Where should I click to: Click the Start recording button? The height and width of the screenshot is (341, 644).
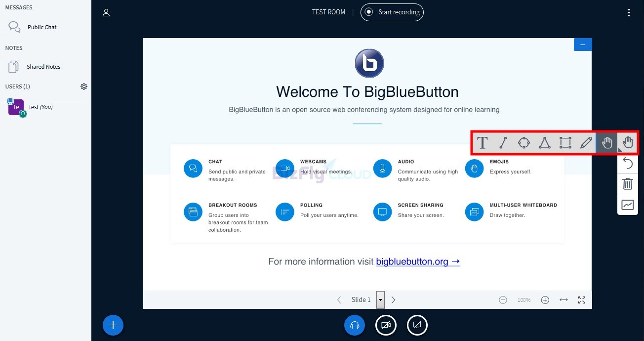click(392, 12)
